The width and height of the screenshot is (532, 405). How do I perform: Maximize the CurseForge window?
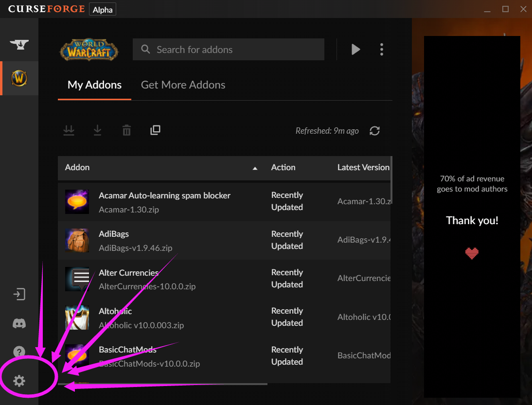coord(505,9)
